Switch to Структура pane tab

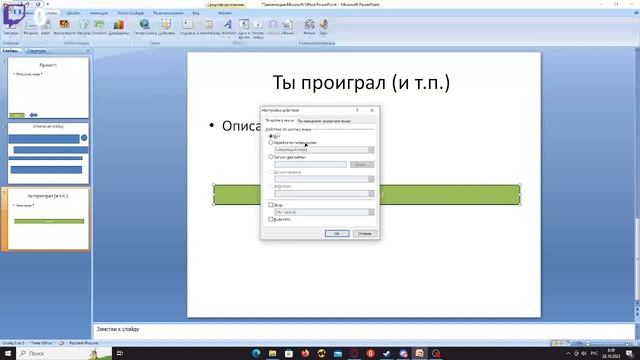pyautogui.click(x=36, y=51)
